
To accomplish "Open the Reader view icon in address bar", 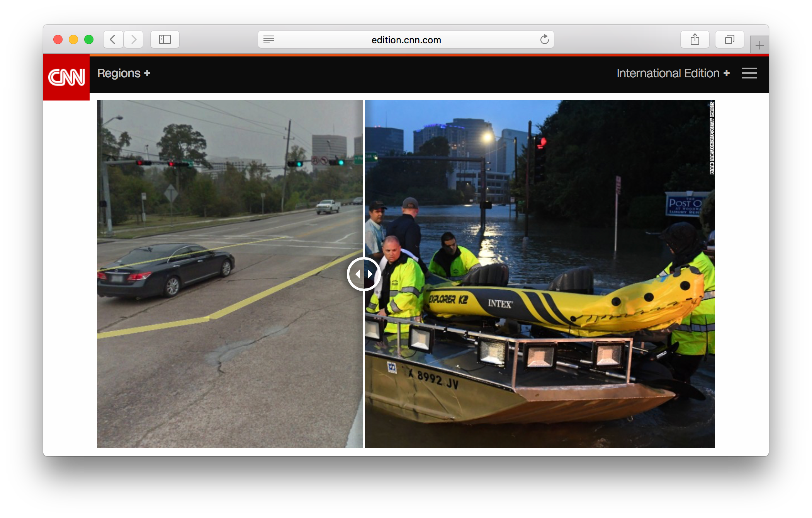I will point(269,39).
